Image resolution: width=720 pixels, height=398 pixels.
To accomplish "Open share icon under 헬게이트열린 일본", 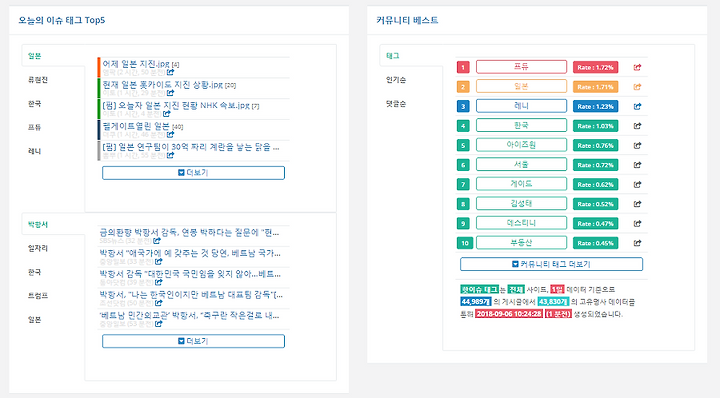I will 170,135.
